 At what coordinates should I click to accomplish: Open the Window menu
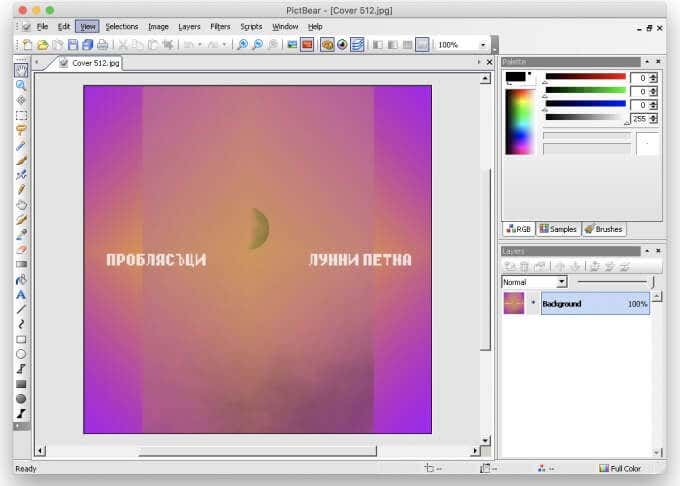[x=285, y=27]
